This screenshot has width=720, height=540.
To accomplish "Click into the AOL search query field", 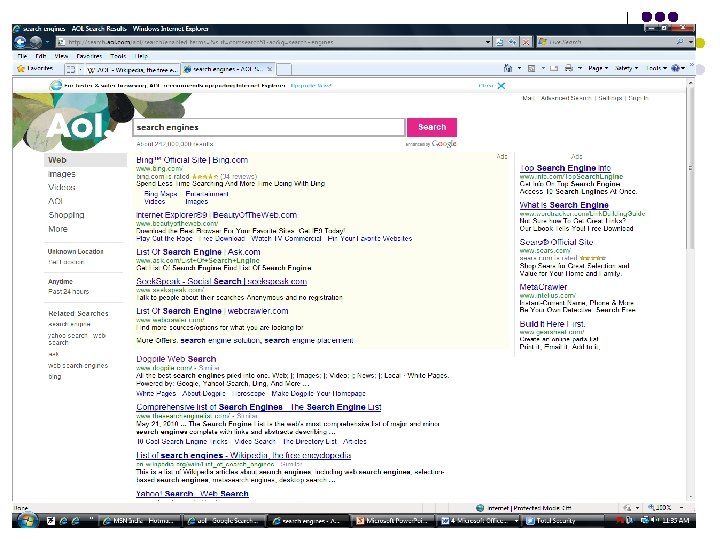I will click(x=269, y=127).
